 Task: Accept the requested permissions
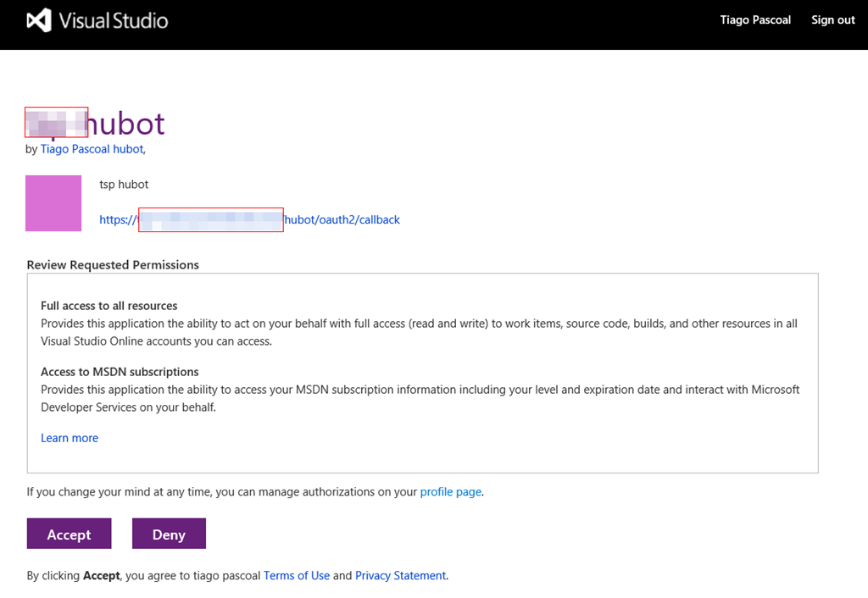tap(70, 534)
